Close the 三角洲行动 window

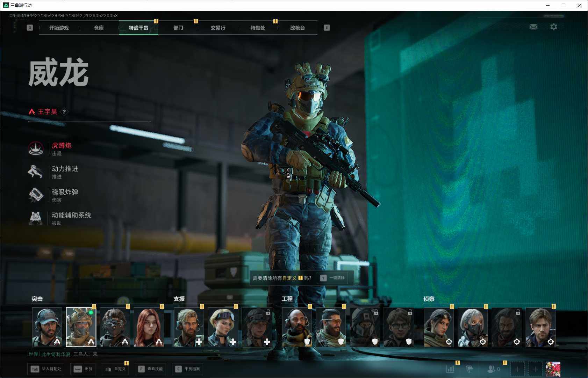pos(580,5)
